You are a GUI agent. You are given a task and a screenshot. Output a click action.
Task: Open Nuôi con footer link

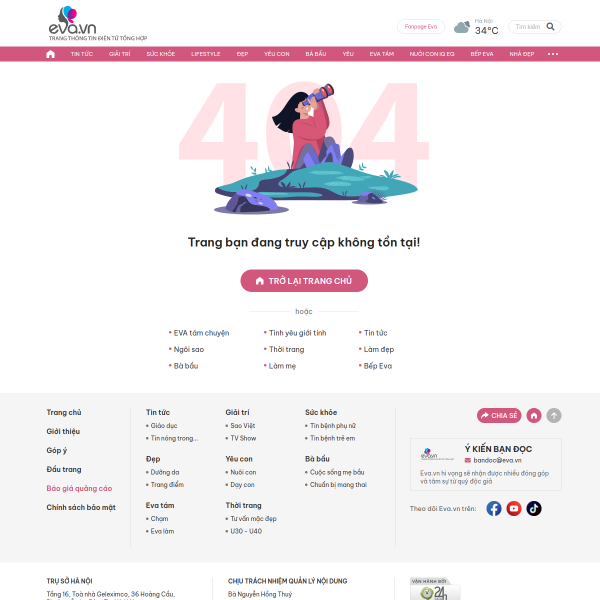pyautogui.click(x=243, y=472)
